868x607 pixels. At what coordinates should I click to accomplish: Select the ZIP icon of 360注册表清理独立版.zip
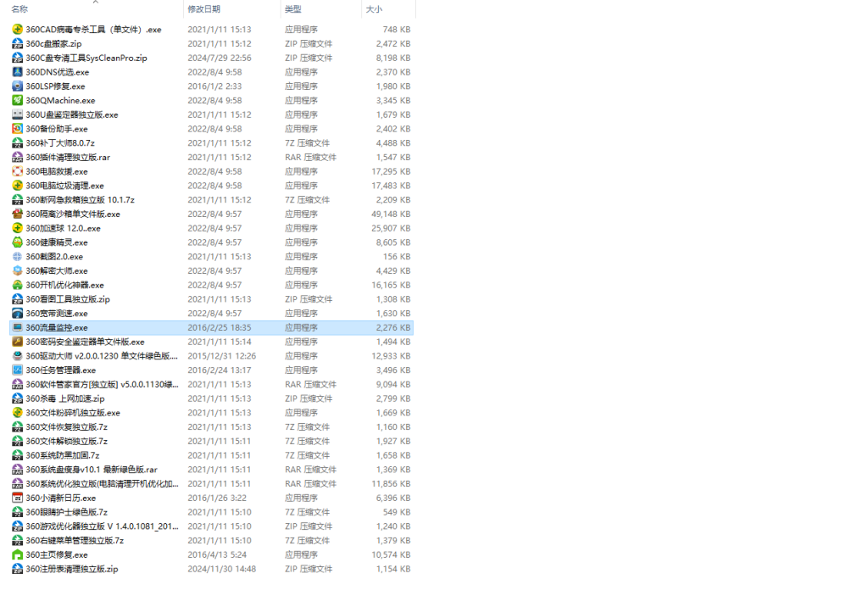tap(17, 569)
